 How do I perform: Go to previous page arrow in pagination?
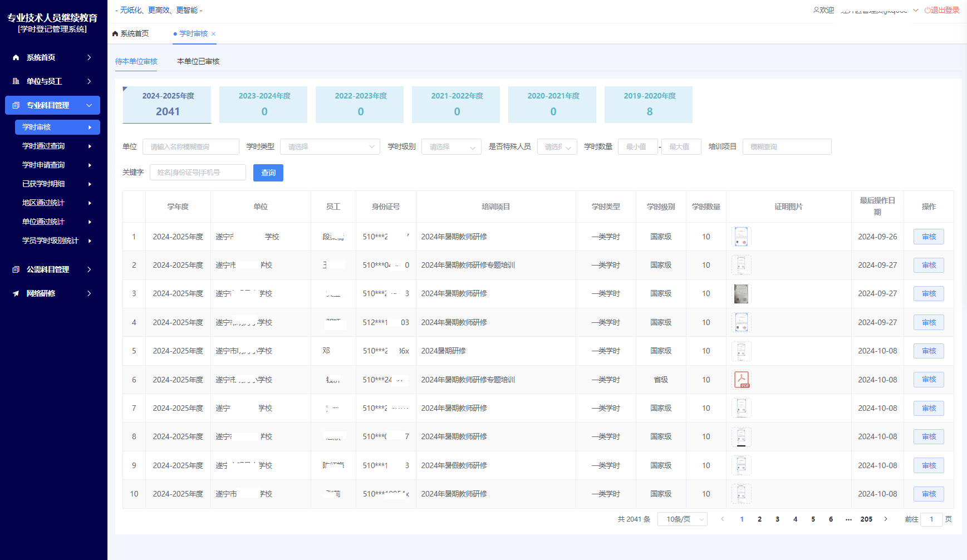723,519
